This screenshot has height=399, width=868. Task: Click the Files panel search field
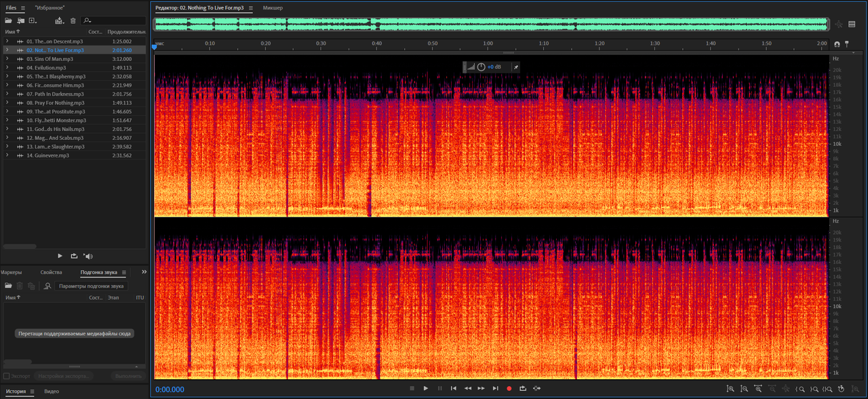(113, 21)
